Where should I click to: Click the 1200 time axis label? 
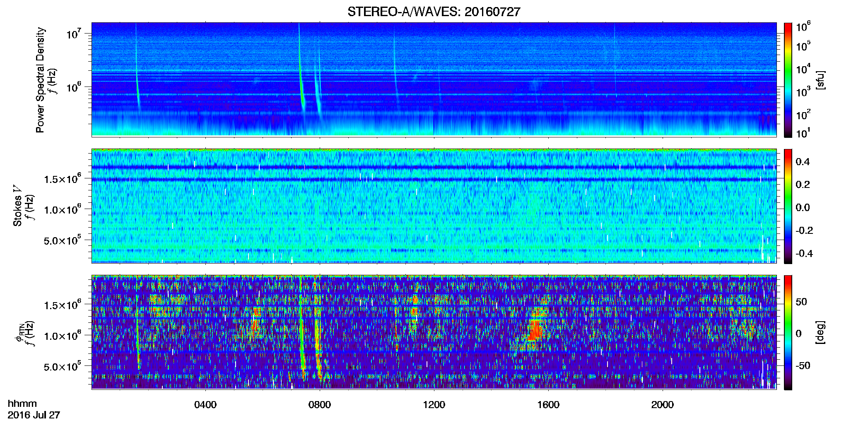(434, 405)
